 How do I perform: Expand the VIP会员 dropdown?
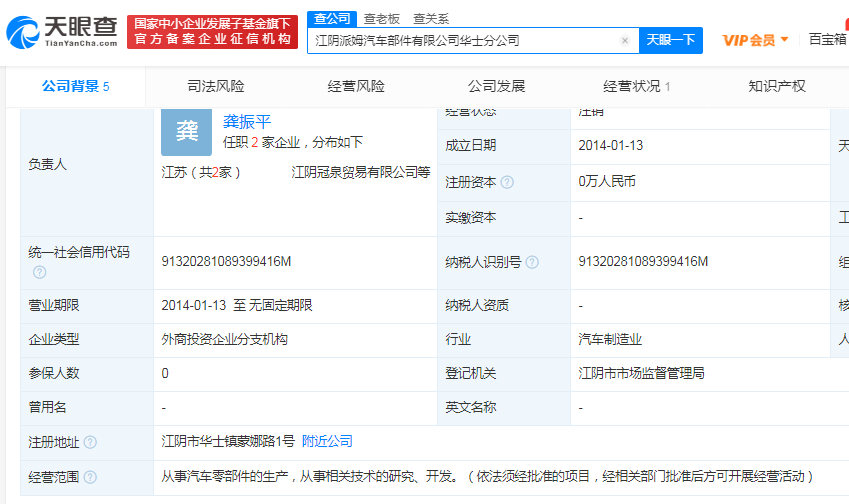click(755, 40)
